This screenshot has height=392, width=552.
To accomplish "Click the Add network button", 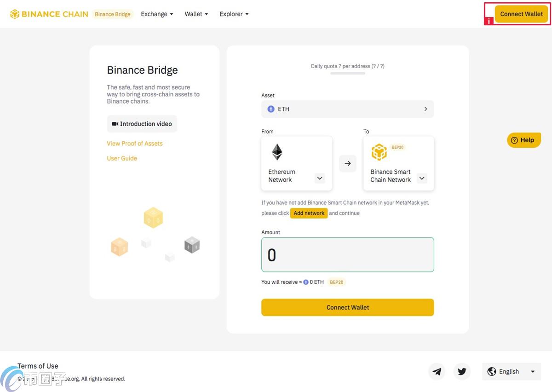I will pyautogui.click(x=309, y=213).
